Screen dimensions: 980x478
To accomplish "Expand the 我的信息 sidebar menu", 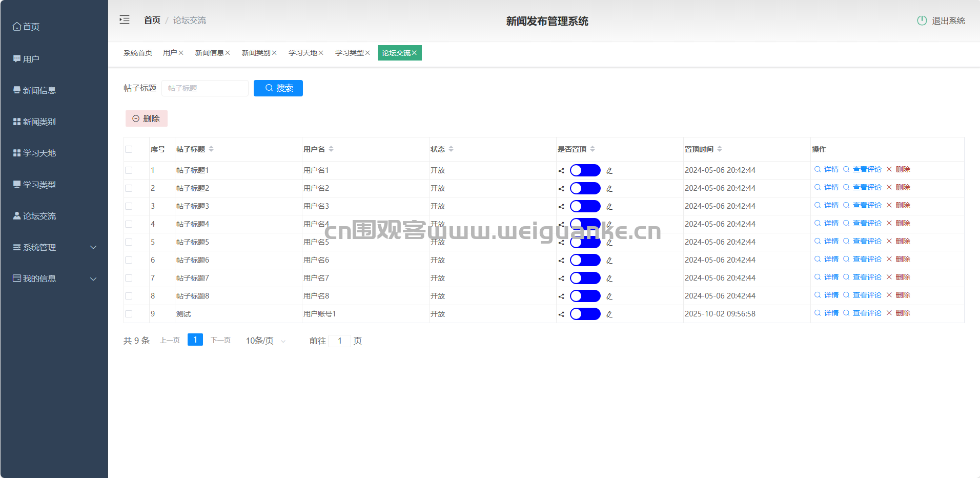I will (x=54, y=278).
